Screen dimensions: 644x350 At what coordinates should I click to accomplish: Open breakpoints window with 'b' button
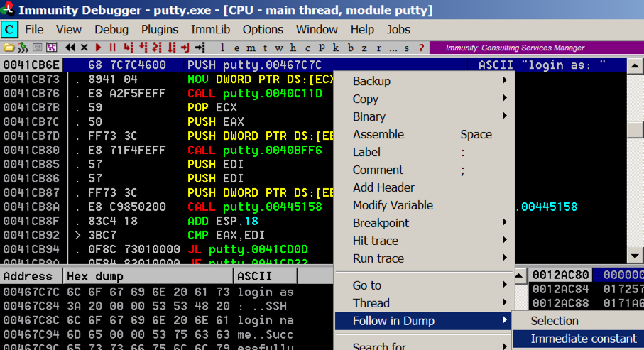(350, 48)
